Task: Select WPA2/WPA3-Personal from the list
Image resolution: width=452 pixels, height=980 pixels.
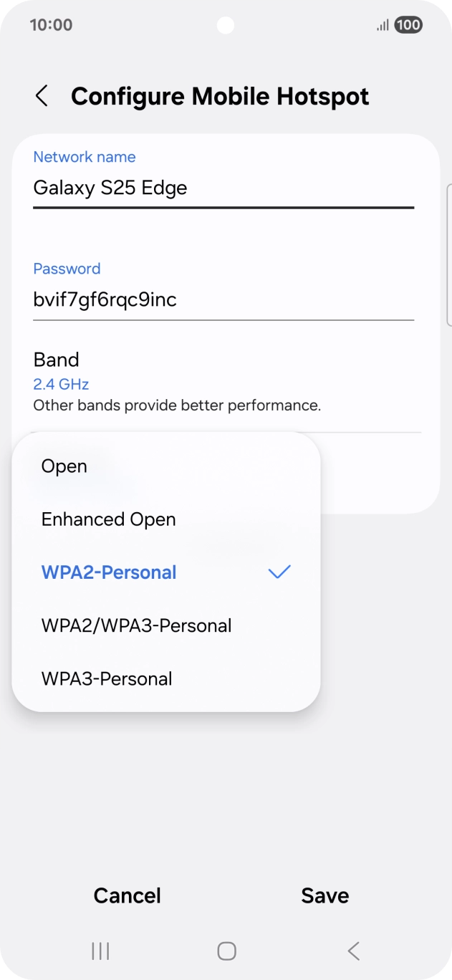Action: (136, 625)
